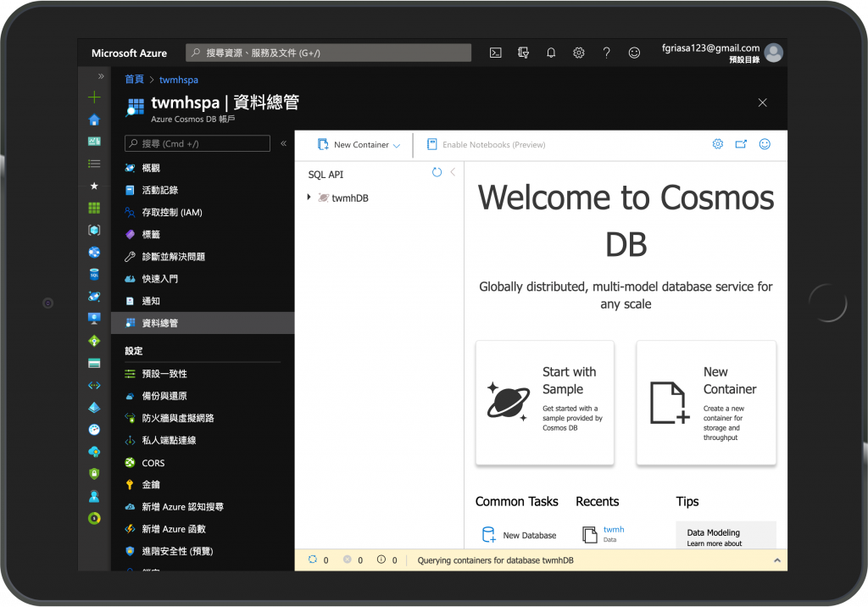Viewport: 868px width, 607px height.
Task: Open the feedback smiley in top header
Action: 634,53
